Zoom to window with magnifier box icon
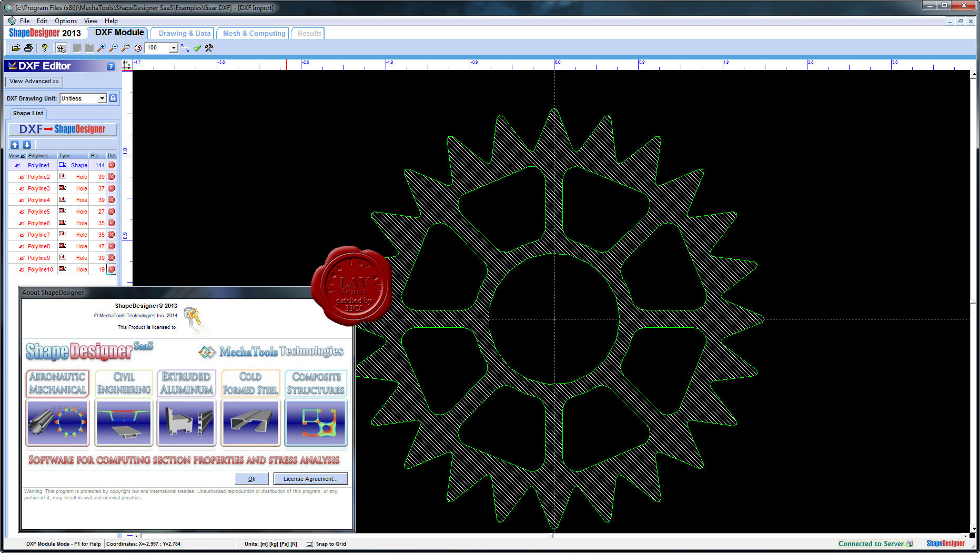This screenshot has width=980, height=553. (126, 48)
